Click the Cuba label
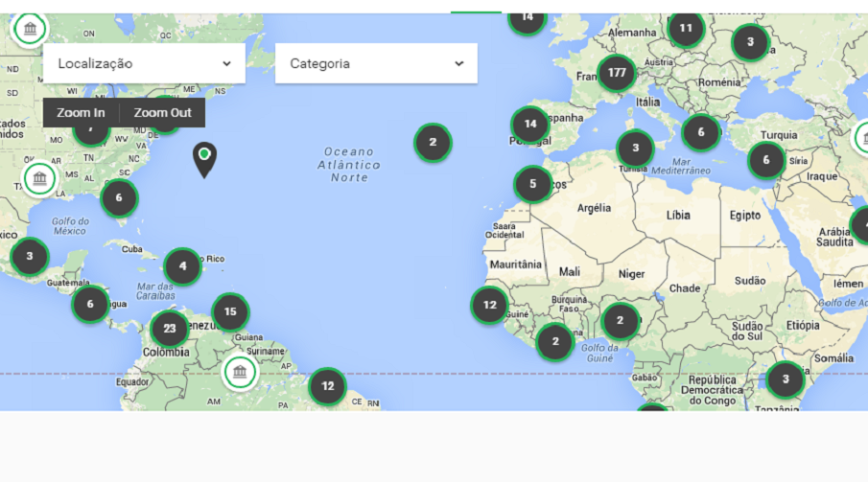Screen dimensions: 868x482 [131, 249]
